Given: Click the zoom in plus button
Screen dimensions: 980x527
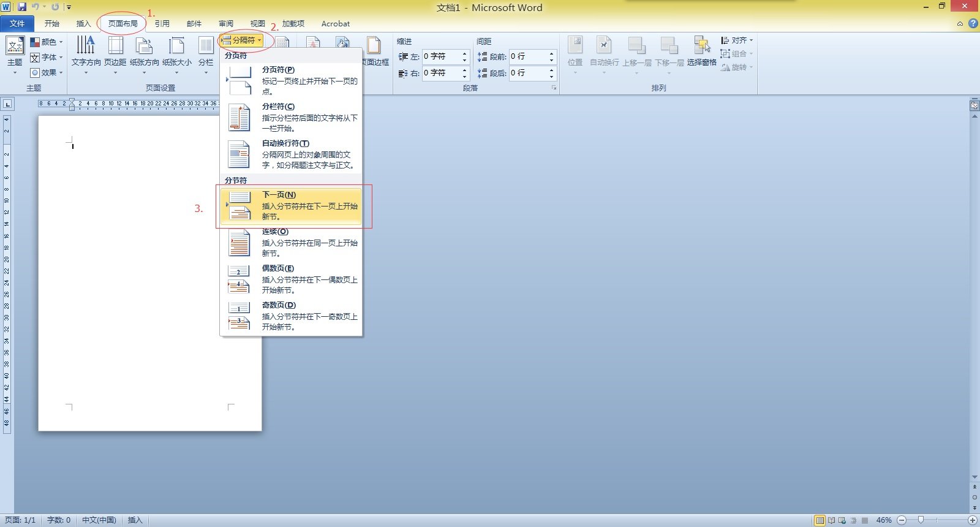Looking at the screenshot, I should (972, 520).
